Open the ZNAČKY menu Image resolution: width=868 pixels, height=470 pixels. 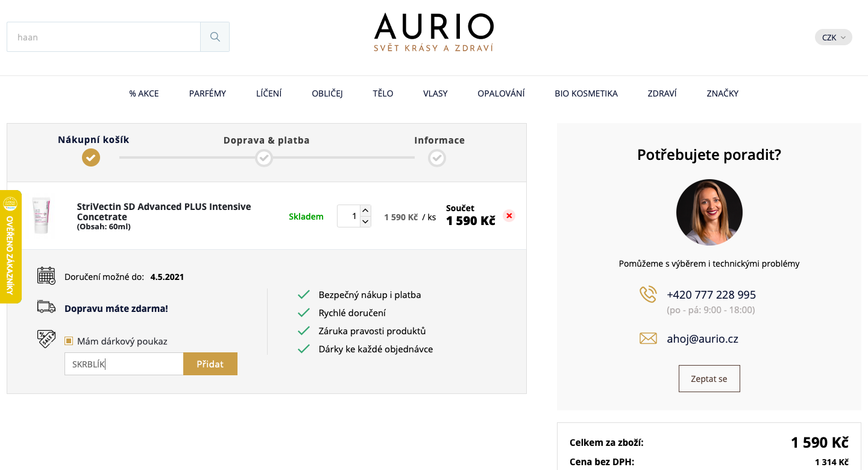click(722, 94)
